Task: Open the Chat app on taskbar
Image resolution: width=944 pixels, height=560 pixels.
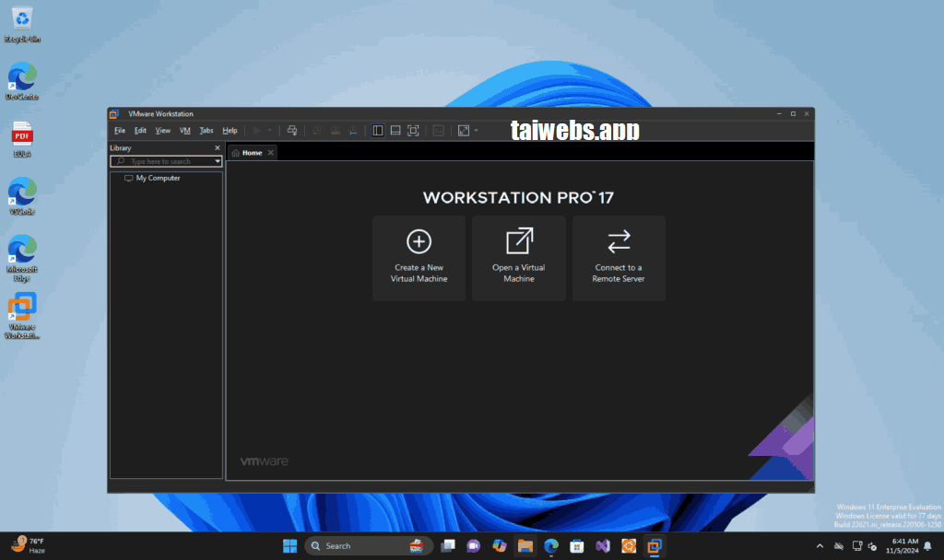Action: coord(474,545)
